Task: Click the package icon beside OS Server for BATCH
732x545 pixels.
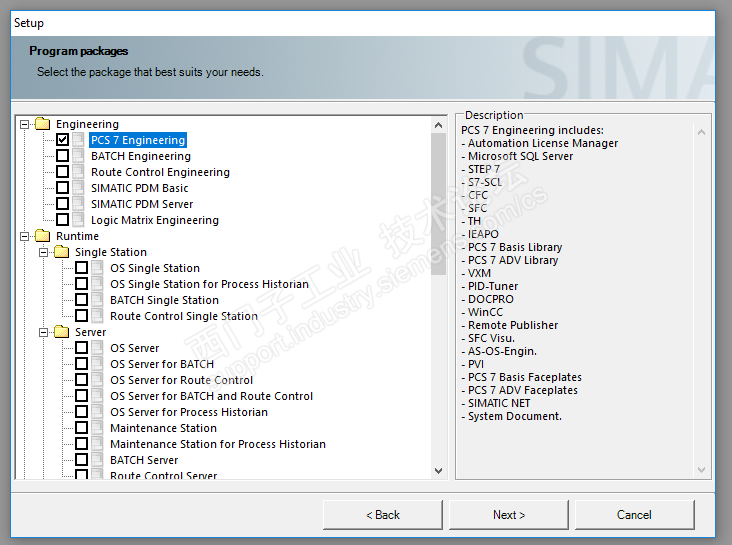Action: 98,363
